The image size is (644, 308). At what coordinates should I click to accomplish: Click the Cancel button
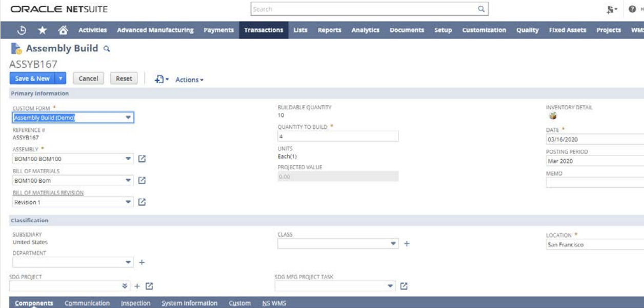88,79
